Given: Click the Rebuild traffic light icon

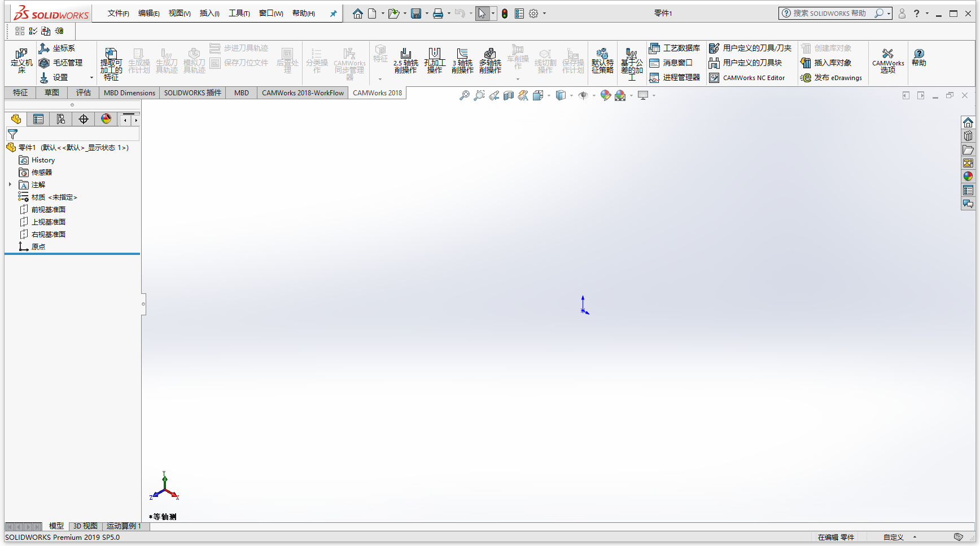Looking at the screenshot, I should 505,14.
